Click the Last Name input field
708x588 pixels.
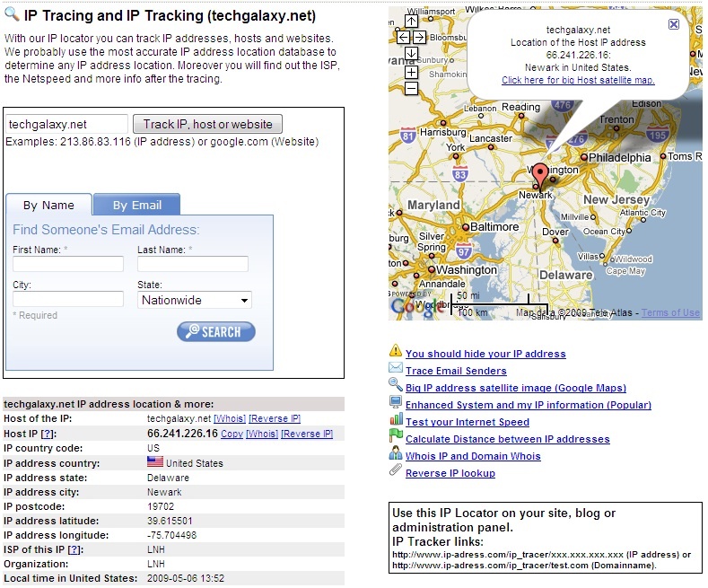[x=193, y=264]
